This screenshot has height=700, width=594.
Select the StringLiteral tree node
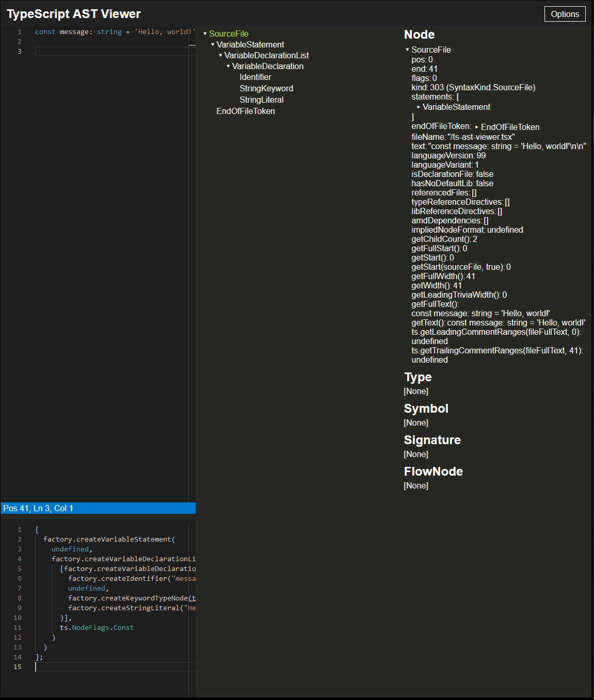tap(261, 100)
